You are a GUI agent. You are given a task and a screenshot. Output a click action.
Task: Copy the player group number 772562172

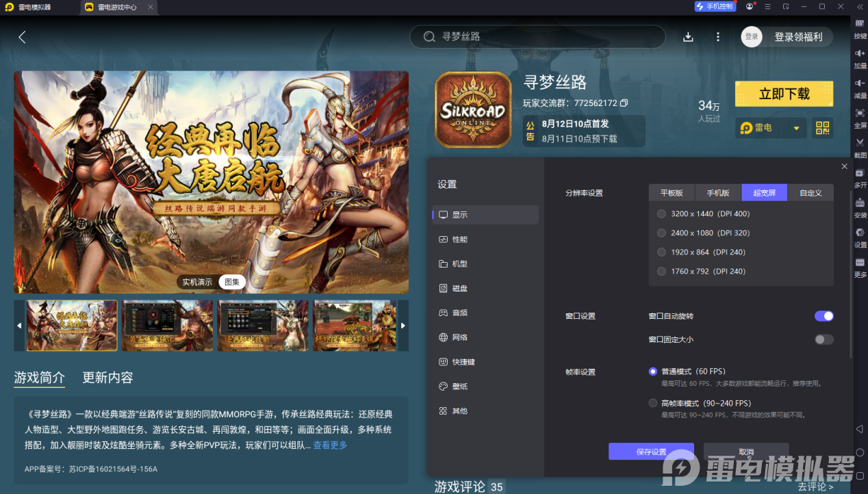pyautogui.click(x=624, y=103)
